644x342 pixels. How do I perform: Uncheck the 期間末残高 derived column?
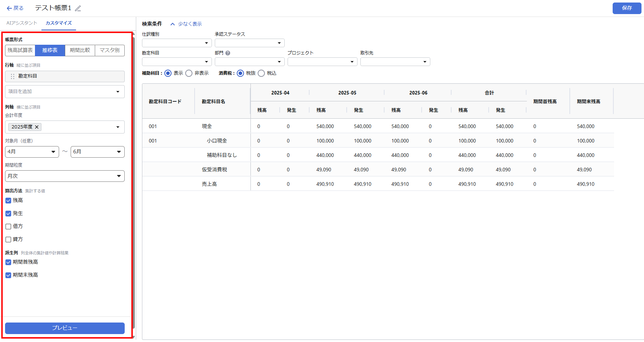[x=8, y=275]
